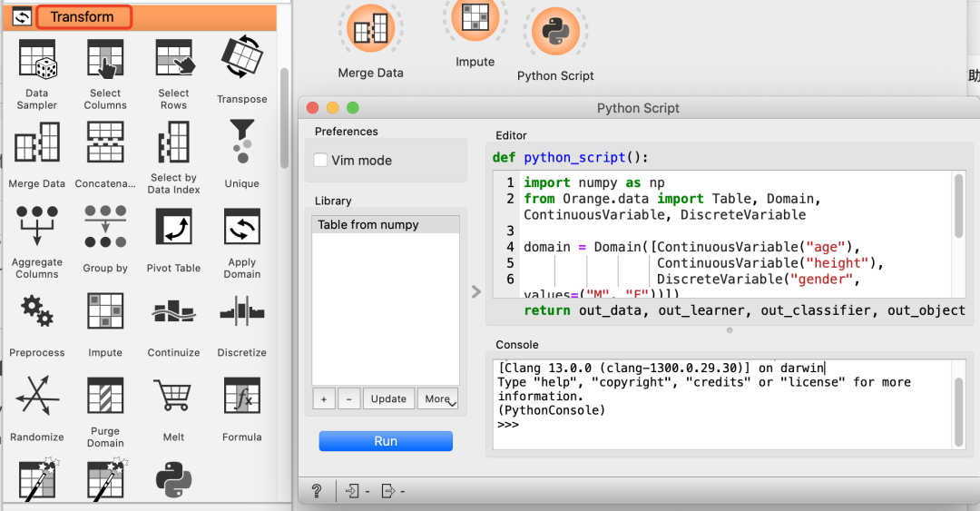Enable the Vim mode checkbox

coord(320,160)
